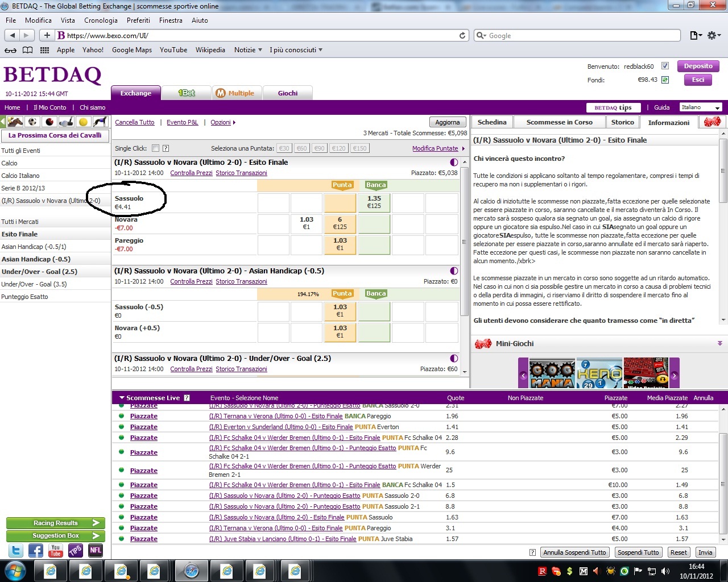
Task: Click Novara Punta 6 odds cell
Action: (340, 223)
